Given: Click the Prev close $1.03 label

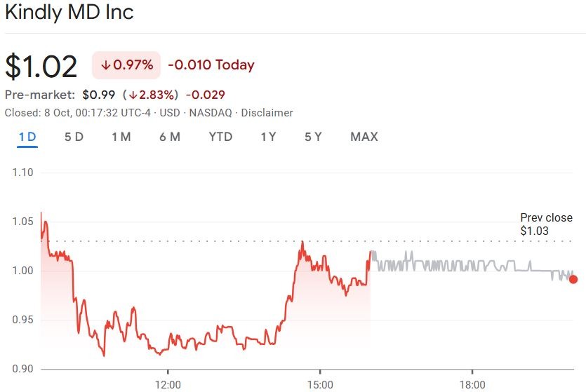Looking at the screenshot, I should (x=545, y=224).
